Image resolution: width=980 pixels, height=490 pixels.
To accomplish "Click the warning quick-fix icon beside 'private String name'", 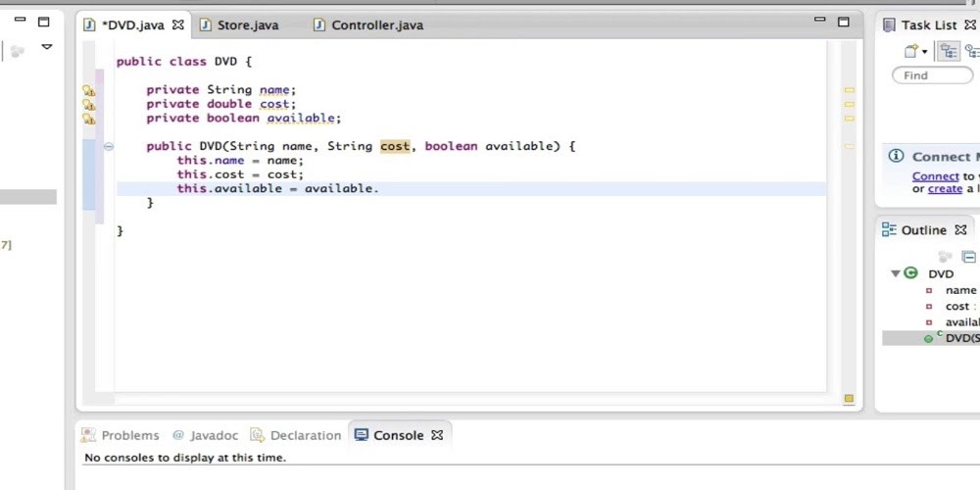I will coord(89,90).
